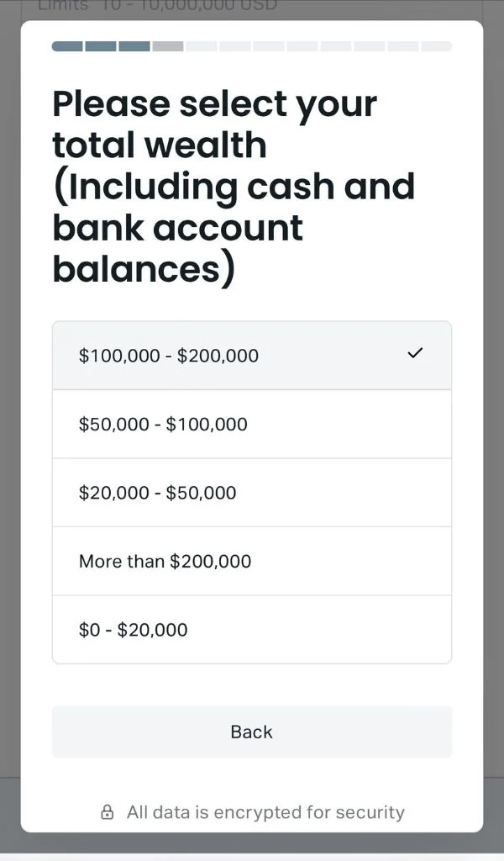Select More than $200,000
Screen dimensions: 504x861
click(x=165, y=562)
